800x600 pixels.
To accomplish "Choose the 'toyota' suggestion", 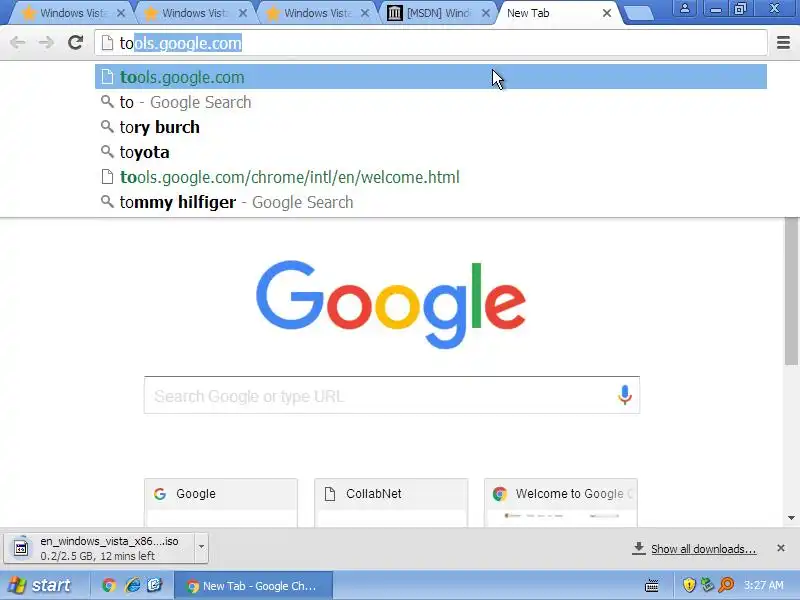I will [431, 152].
